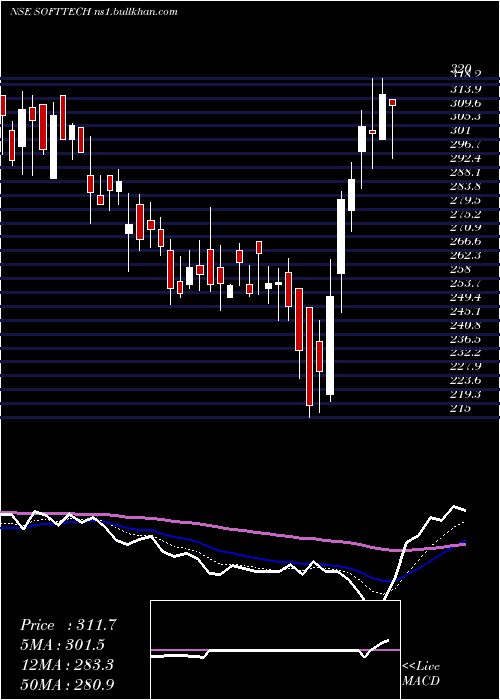This screenshot has width=500, height=700.
Task: Select the 275.2 price axis label
Action: (467, 214)
